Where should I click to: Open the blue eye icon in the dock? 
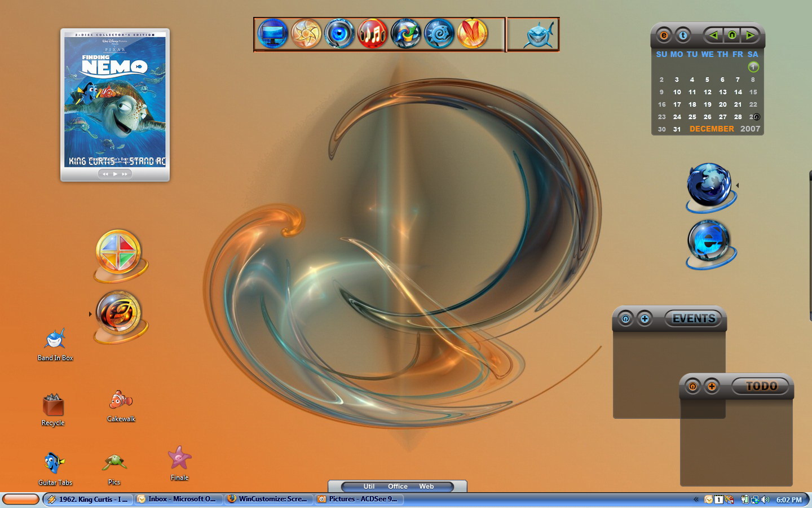coord(339,34)
